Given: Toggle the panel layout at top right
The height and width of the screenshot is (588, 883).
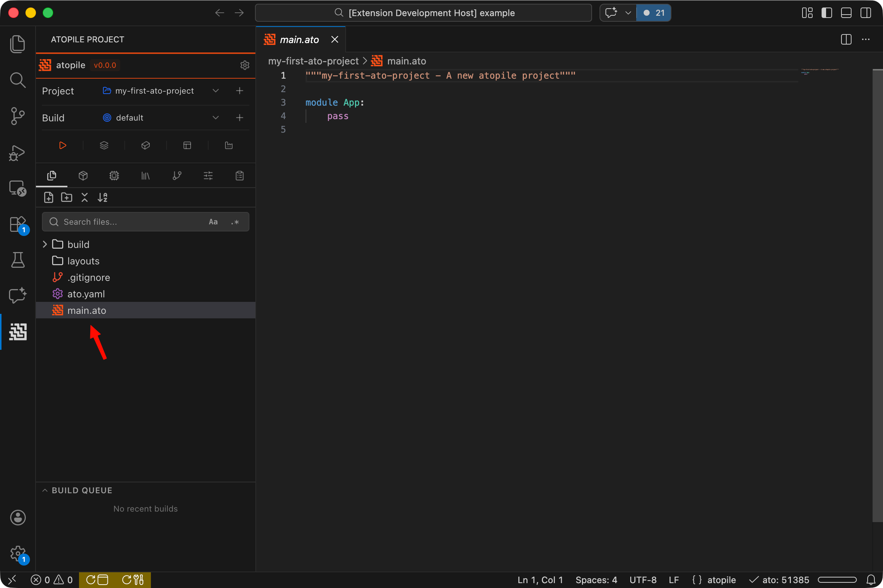Looking at the screenshot, I should pos(846,12).
